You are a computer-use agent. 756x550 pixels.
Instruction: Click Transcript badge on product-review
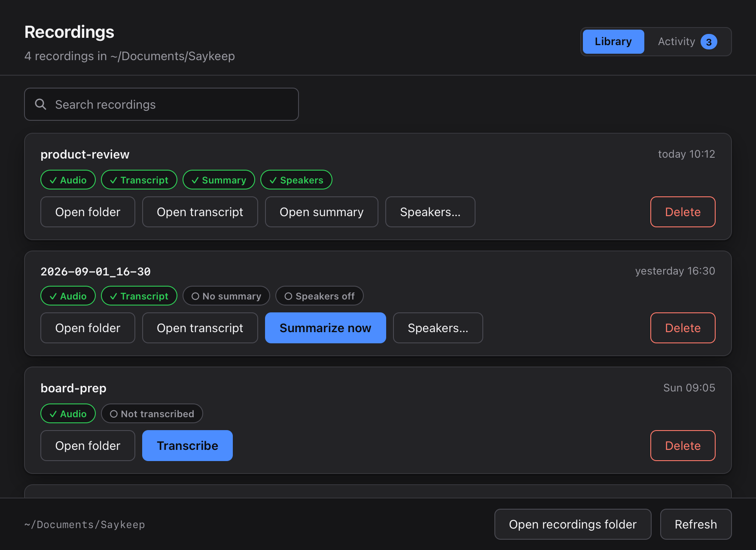tap(139, 180)
